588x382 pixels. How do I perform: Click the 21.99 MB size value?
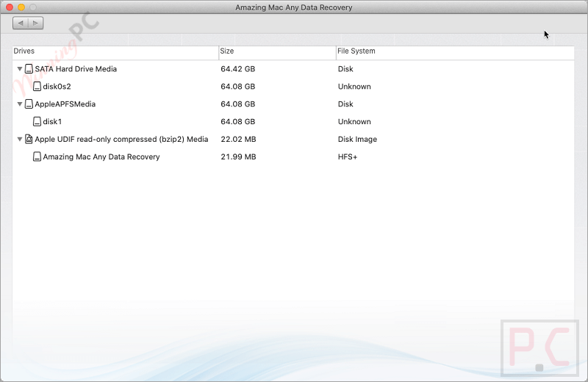[x=238, y=157]
